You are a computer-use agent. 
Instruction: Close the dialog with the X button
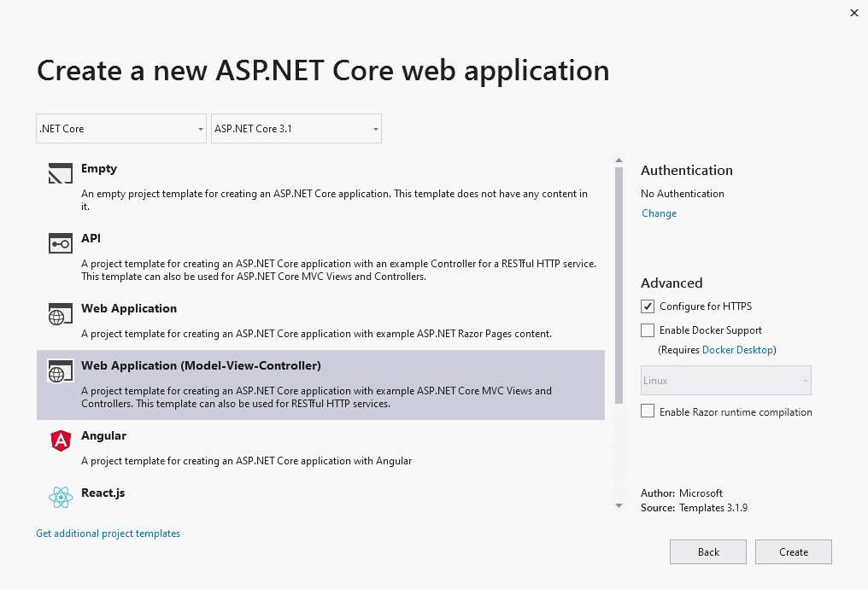tap(854, 13)
